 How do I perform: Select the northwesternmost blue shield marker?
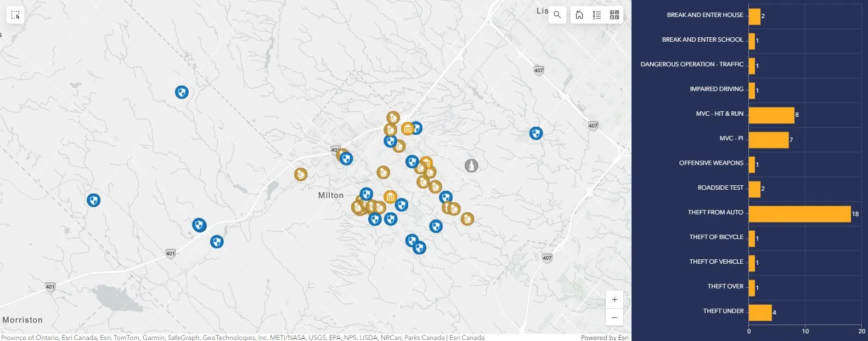click(182, 92)
